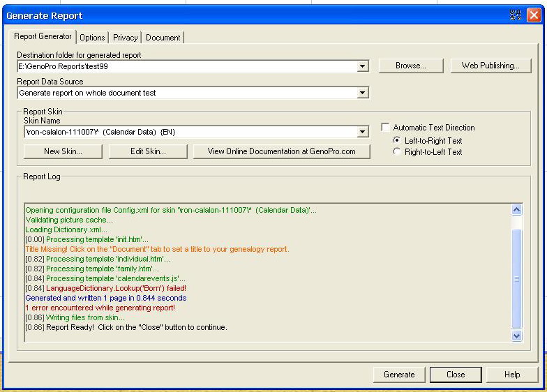Select the Left-to-Right Text radio button
Image resolution: width=547 pixels, height=392 pixels.
click(x=397, y=140)
